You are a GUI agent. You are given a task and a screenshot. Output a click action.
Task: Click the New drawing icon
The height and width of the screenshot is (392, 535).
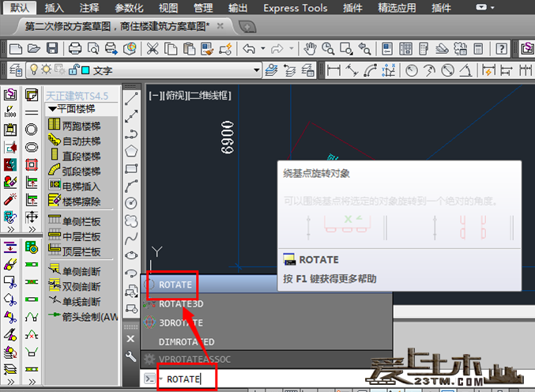(16, 49)
